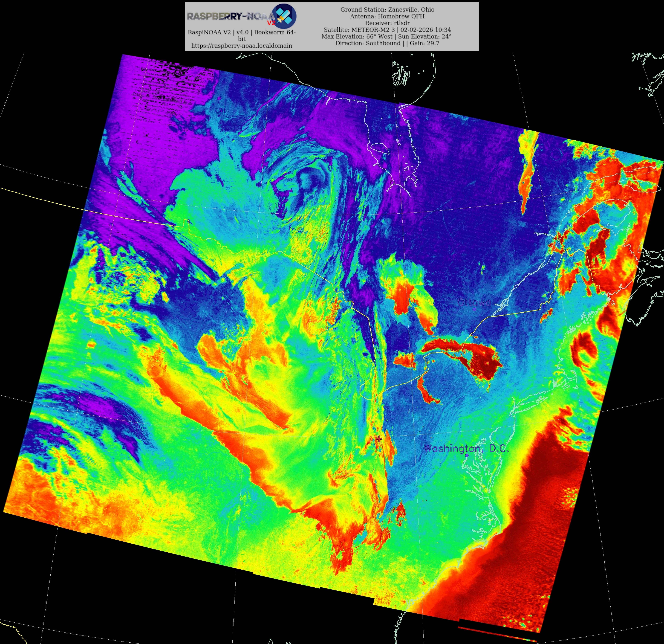Click the RaspiNOAA V2 v4.0 Bookworm version text

242,33
